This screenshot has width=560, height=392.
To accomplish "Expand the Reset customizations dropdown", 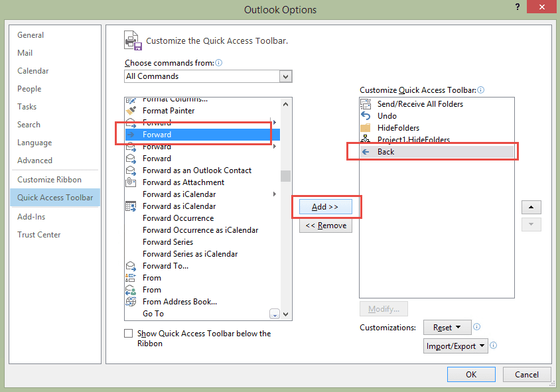I will [x=447, y=328].
